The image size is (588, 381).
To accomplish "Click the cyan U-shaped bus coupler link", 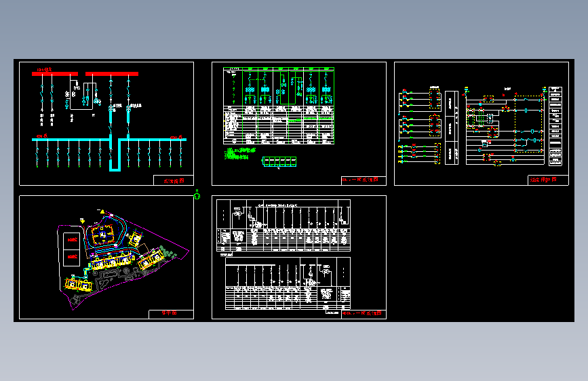I will click(x=115, y=155).
